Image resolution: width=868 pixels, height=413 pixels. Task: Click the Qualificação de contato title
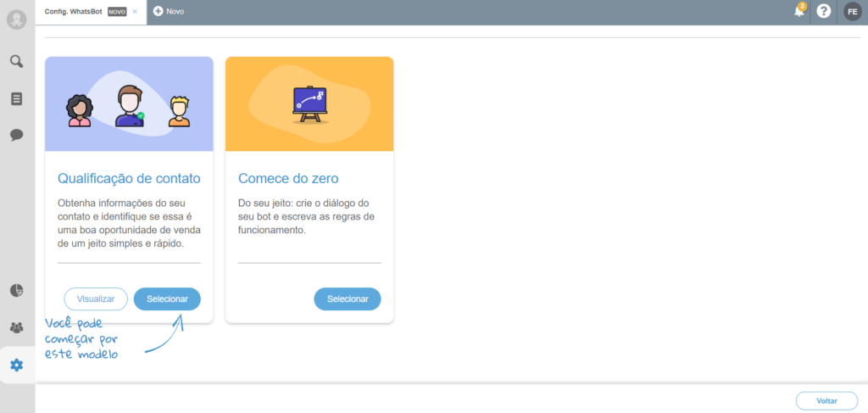coord(129,179)
